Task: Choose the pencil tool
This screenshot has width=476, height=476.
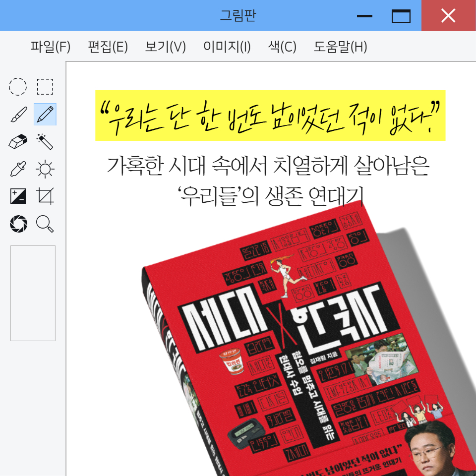Action: click(x=45, y=114)
